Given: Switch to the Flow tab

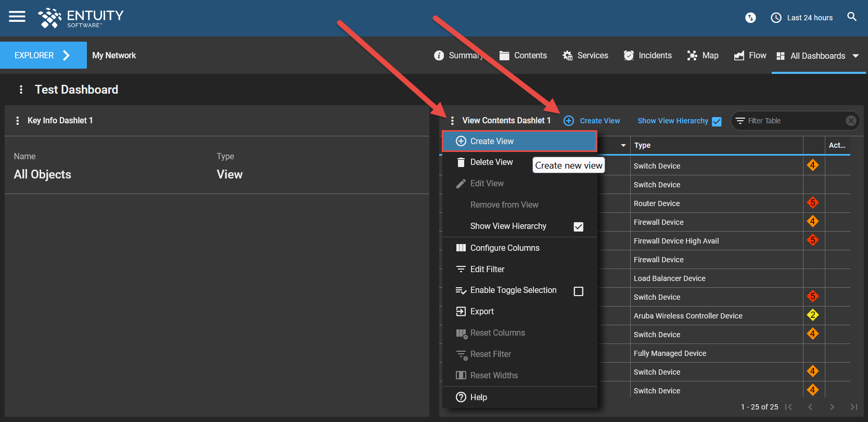Looking at the screenshot, I should click(x=750, y=55).
